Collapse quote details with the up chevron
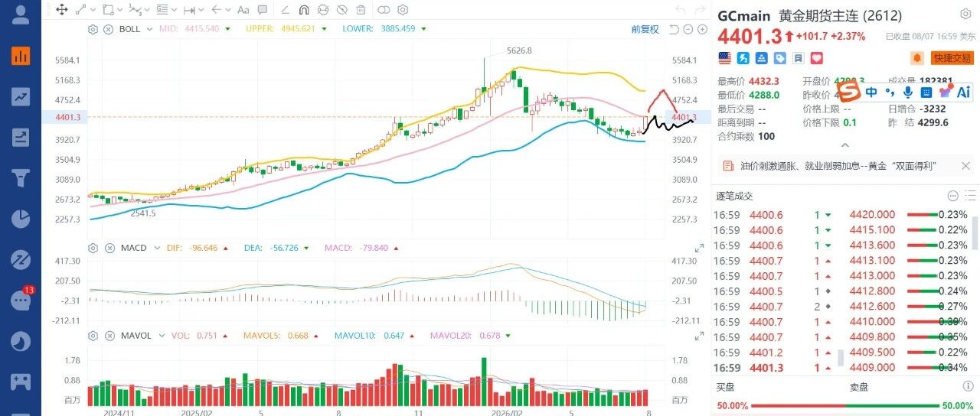Viewport: 980px width, 416px height. [x=845, y=145]
